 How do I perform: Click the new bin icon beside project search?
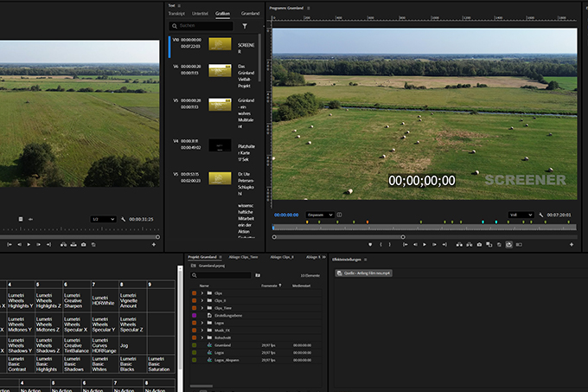(x=258, y=275)
